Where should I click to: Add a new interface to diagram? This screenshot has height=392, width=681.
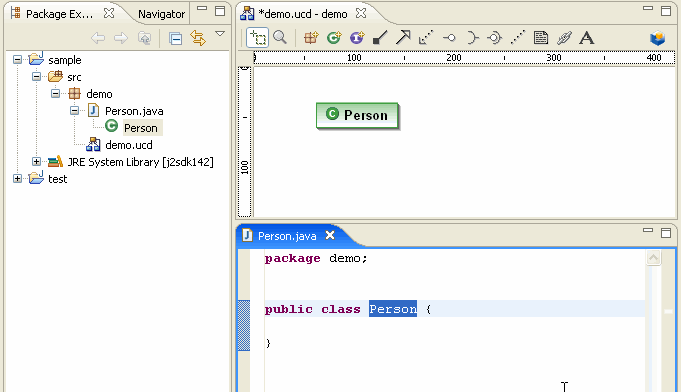(357, 38)
